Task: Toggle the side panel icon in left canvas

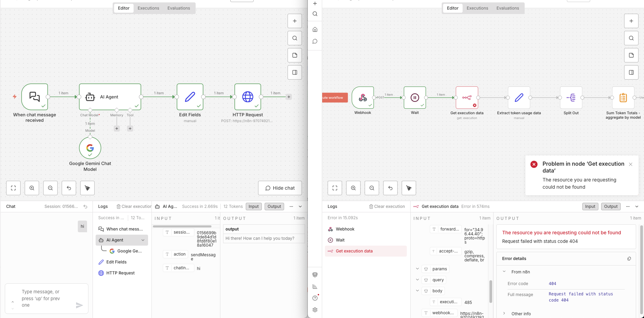Action: pos(294,72)
